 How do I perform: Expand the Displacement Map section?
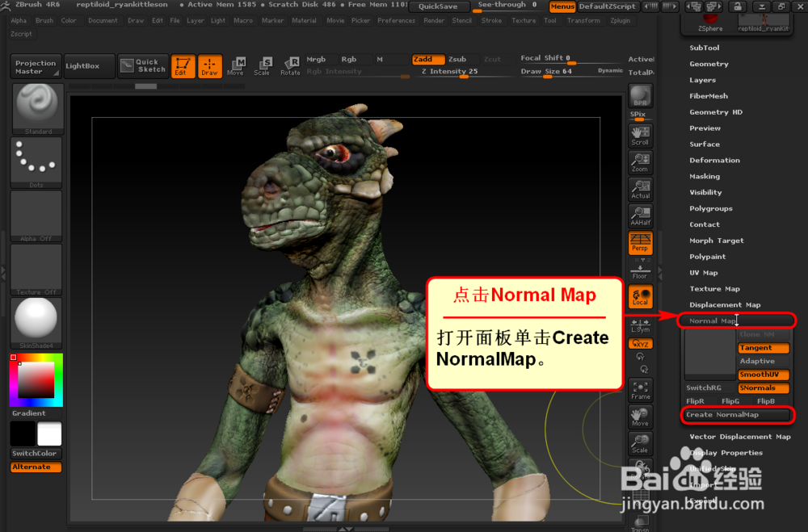725,305
